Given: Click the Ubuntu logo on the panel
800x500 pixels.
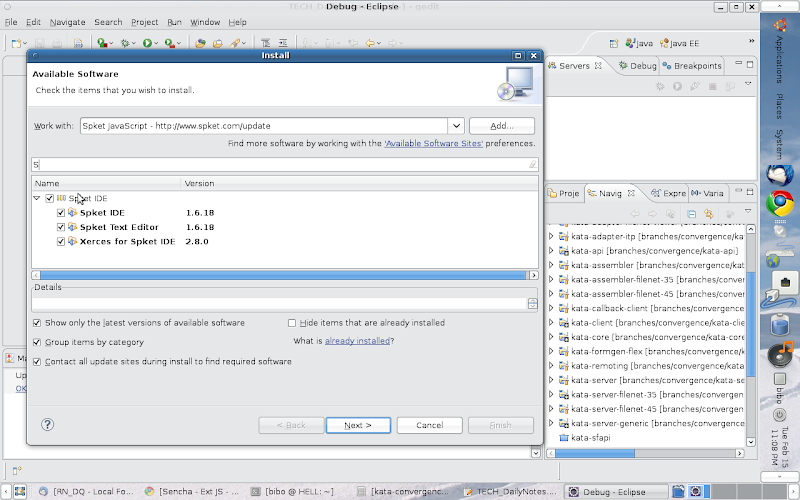Looking at the screenshot, I should [780, 24].
